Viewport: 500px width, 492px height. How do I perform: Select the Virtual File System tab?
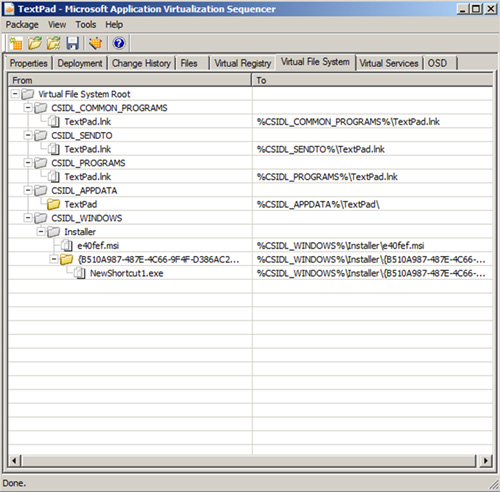coord(315,62)
